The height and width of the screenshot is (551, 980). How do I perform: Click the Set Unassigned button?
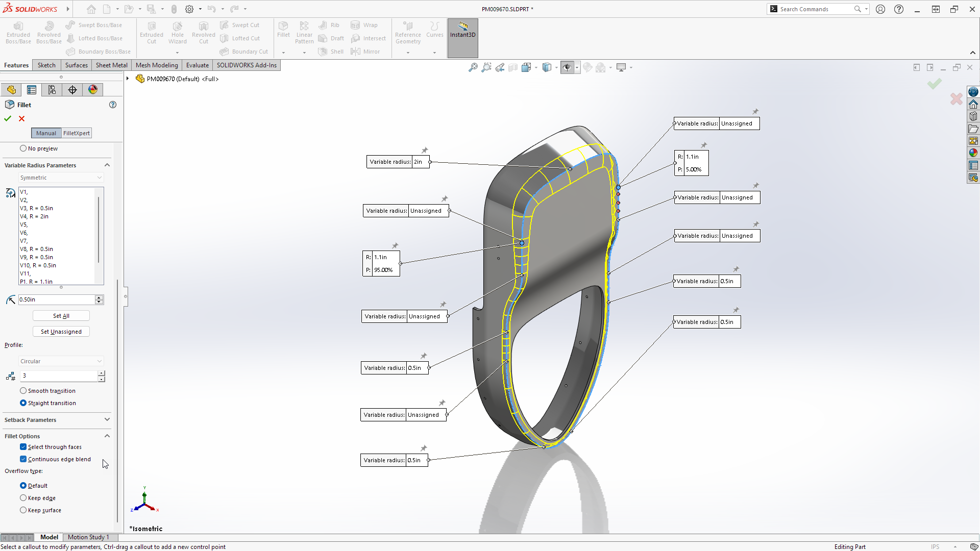point(61,331)
